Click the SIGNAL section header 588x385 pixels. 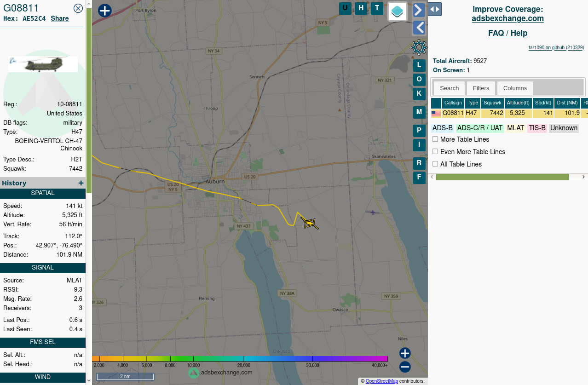click(x=43, y=268)
